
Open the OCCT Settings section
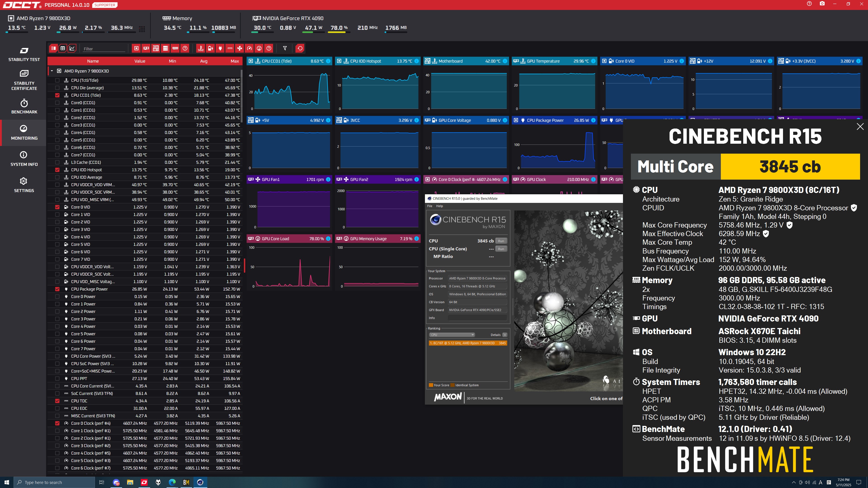(24, 185)
